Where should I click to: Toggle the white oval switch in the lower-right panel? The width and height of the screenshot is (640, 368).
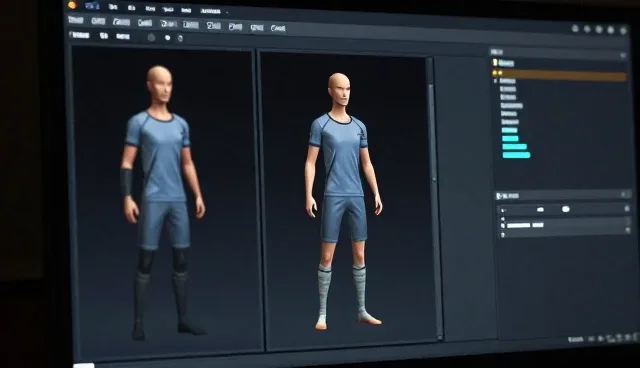[x=565, y=209]
